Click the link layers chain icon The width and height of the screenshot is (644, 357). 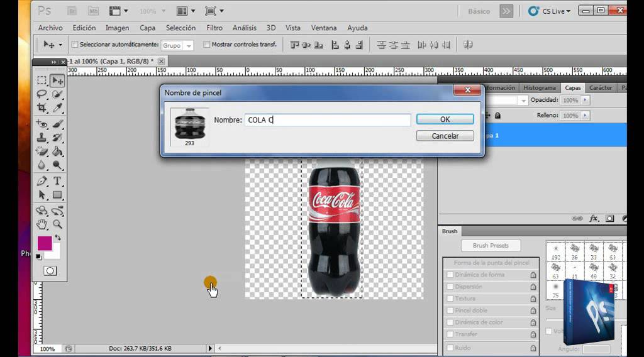point(577,218)
